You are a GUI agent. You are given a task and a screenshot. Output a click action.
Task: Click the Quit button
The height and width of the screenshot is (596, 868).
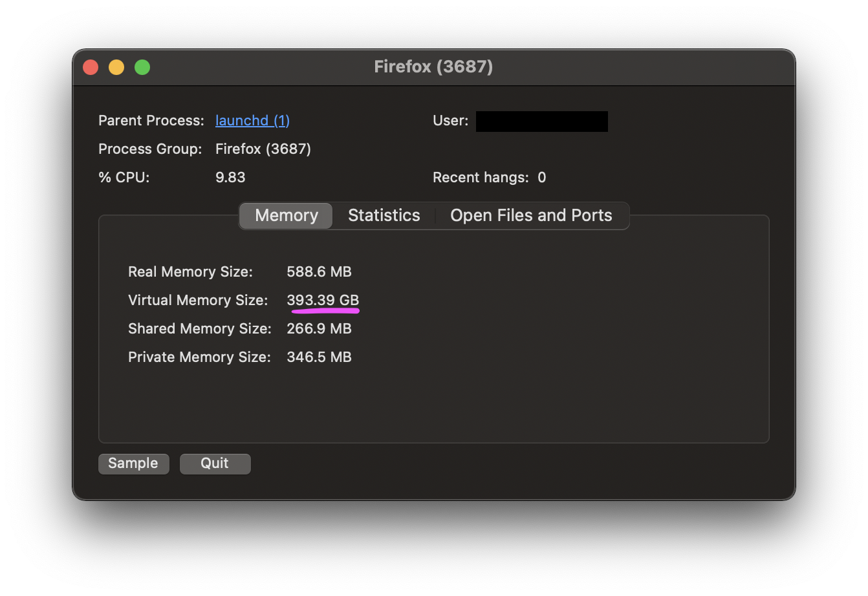[215, 463]
